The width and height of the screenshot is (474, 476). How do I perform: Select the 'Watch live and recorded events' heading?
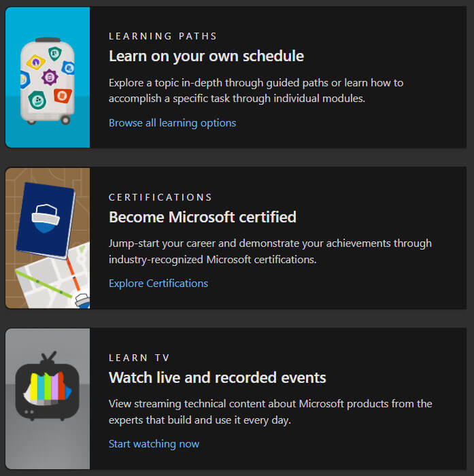[217, 377]
